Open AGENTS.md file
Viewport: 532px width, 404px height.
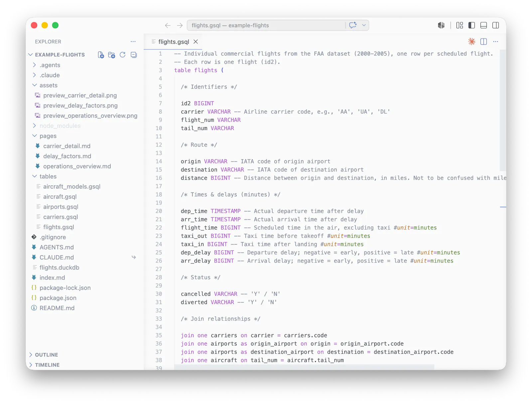click(x=57, y=247)
